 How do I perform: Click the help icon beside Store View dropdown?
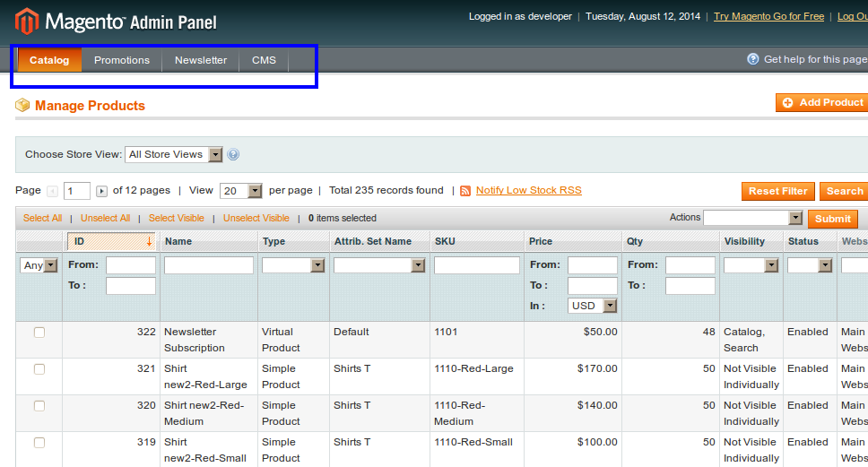pos(233,154)
